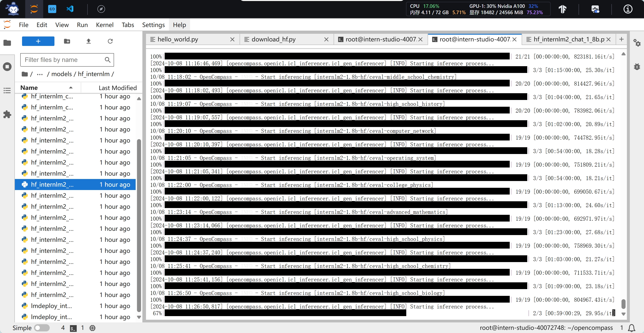Click the terminal vertical scrollbar thumb
Viewport: 644px width, 333px height.
[x=623, y=304]
